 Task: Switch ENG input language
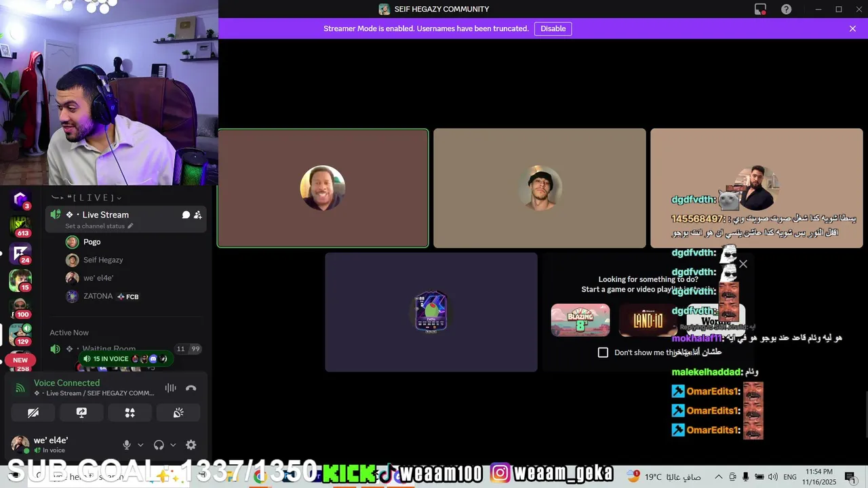[x=790, y=477]
